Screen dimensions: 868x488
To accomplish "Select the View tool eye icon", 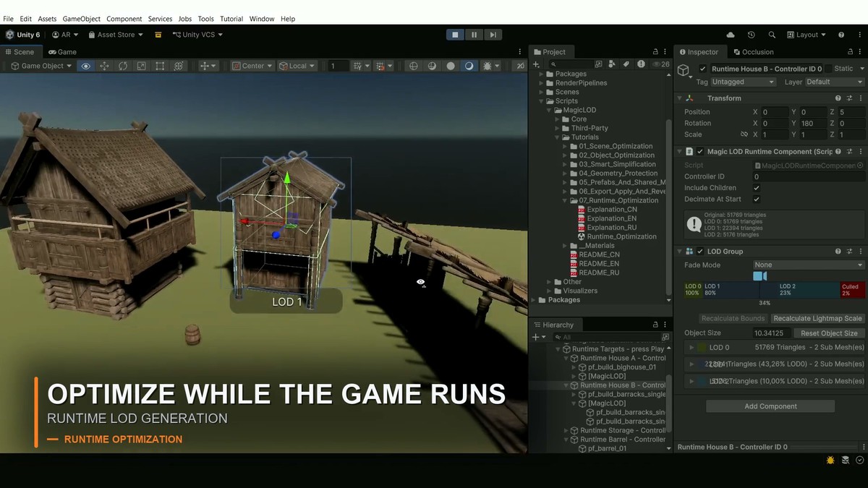I will click(85, 66).
